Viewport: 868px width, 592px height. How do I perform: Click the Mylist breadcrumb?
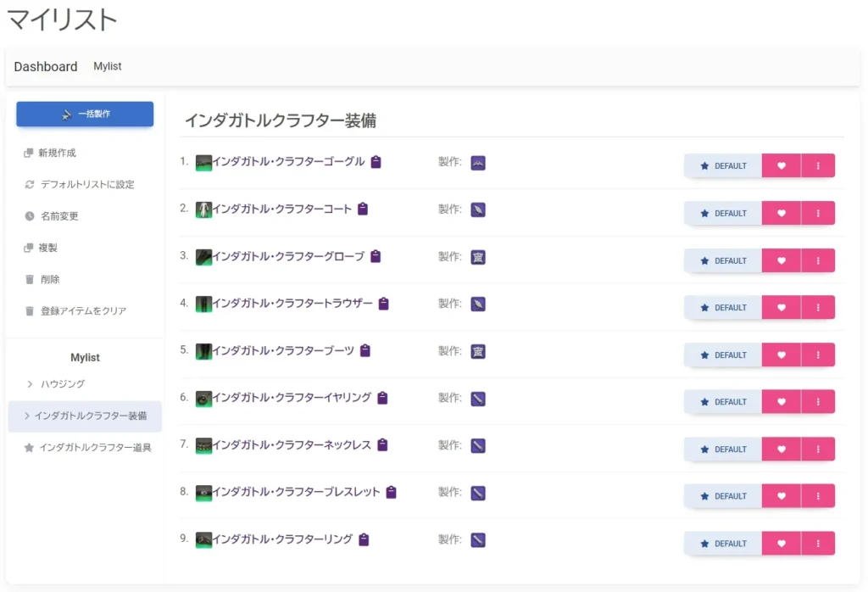108,66
